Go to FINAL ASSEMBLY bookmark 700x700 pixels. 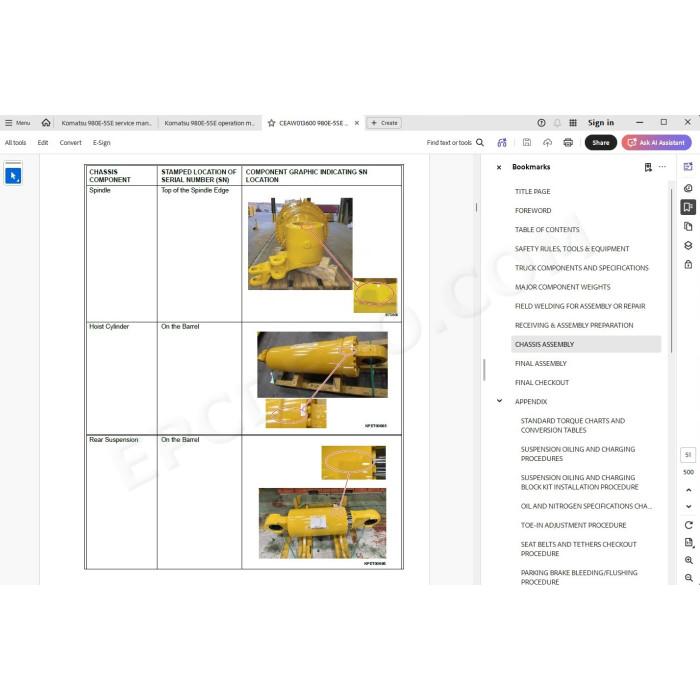(541, 363)
